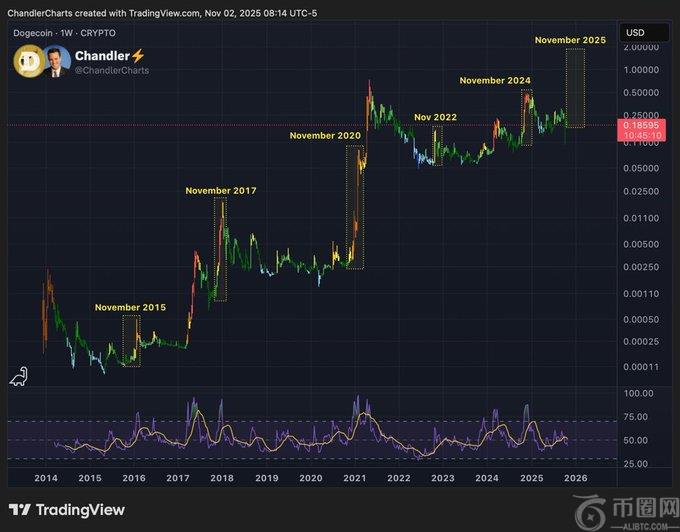The image size is (680, 532).
Task: Click the RSI 50.00 scale value
Action: coord(635,440)
